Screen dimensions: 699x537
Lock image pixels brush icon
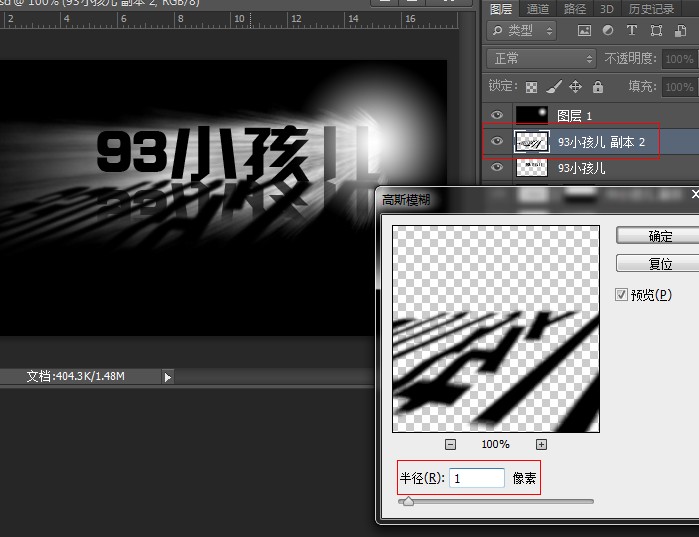(555, 87)
